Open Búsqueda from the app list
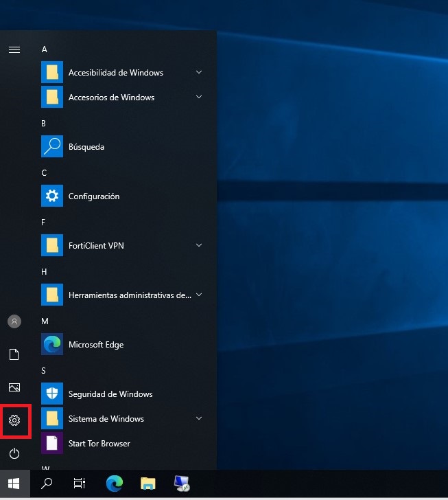448x500 pixels. pos(86,147)
